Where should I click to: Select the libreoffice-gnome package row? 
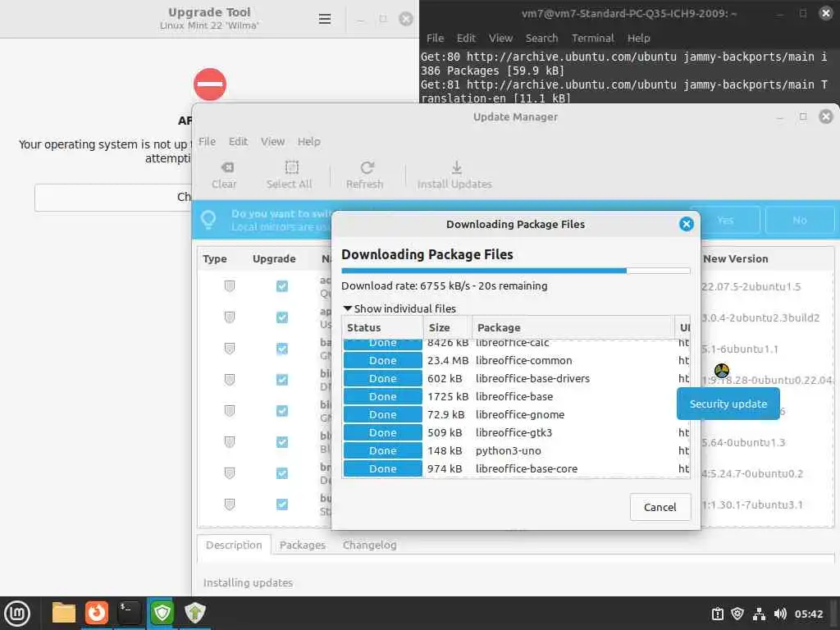click(x=516, y=414)
